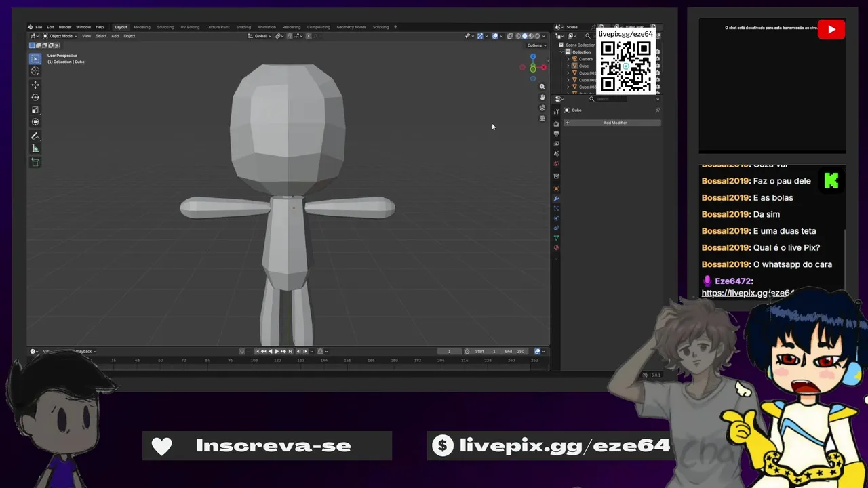This screenshot has height=488, width=868.
Task: Open the Object Mode dropdown
Action: click(x=60, y=36)
